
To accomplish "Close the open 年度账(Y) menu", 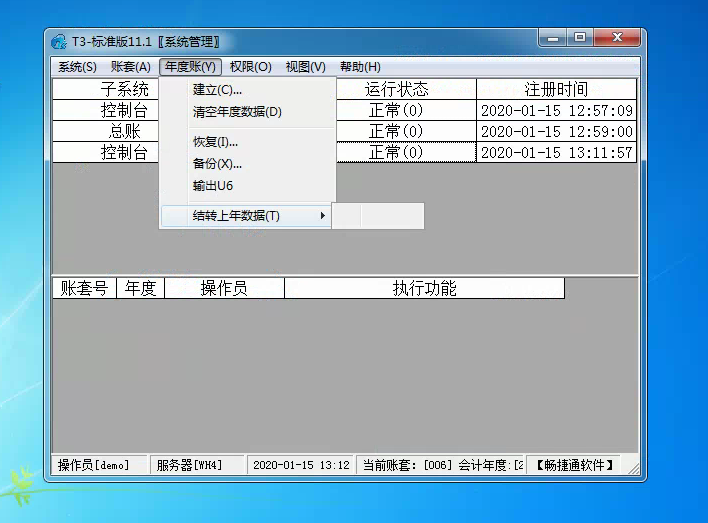I will [190, 67].
